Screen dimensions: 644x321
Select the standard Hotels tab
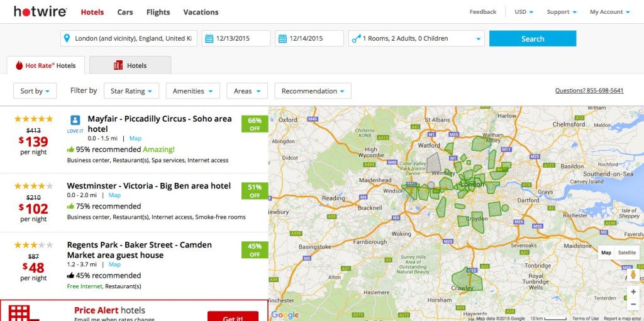tap(130, 65)
